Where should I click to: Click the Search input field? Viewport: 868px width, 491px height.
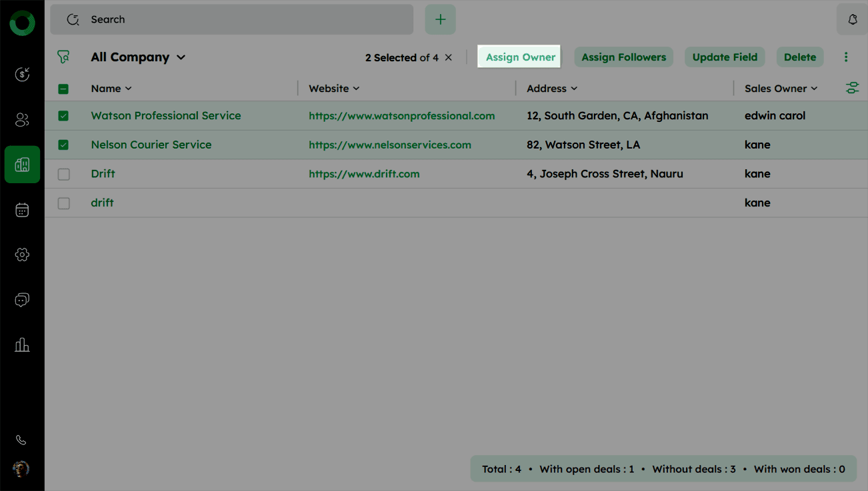click(232, 20)
